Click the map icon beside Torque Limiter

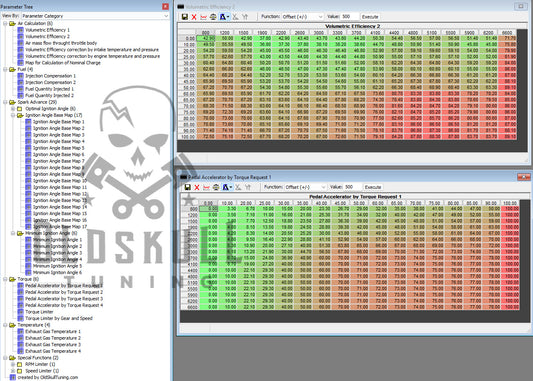click(20, 312)
